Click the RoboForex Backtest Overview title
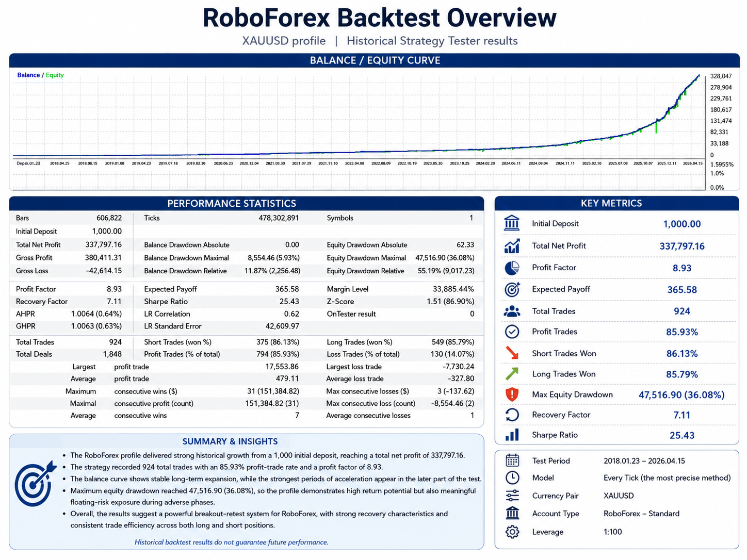 coord(379,18)
